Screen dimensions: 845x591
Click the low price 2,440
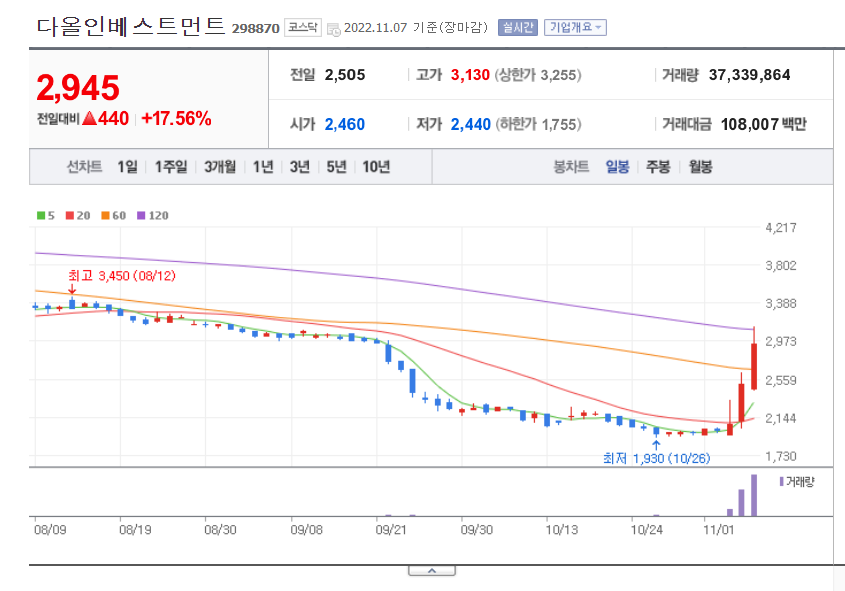pyautogui.click(x=470, y=124)
